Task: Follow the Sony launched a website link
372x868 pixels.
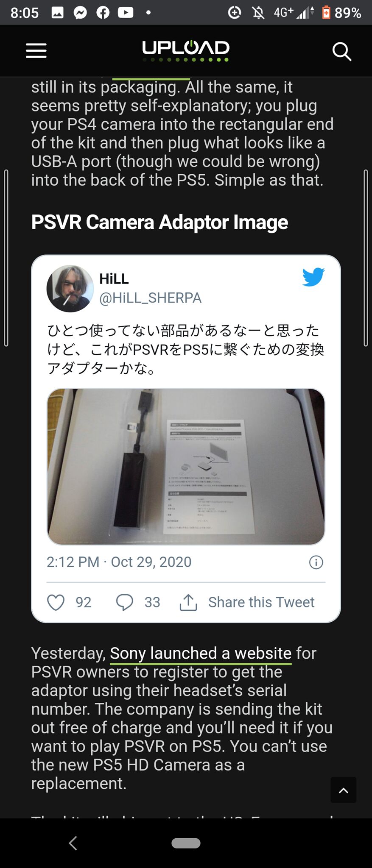Action: (201, 653)
